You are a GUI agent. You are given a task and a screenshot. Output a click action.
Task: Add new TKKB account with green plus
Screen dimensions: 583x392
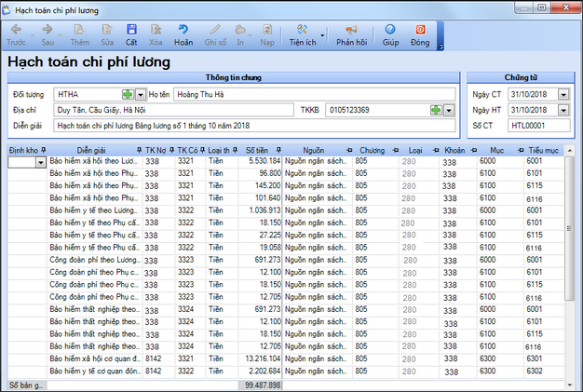pyautogui.click(x=436, y=110)
